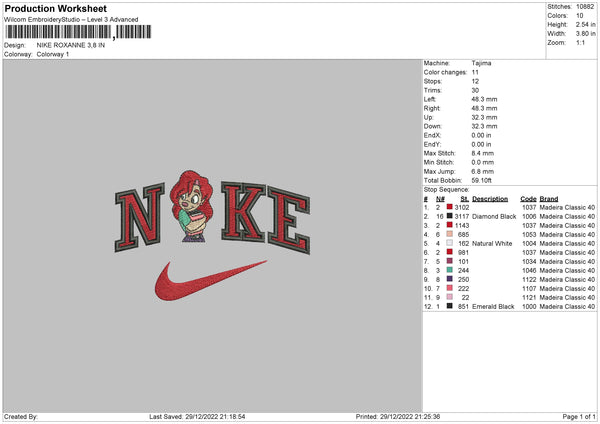Click the red Nike swoosh embroidery

click(x=210, y=281)
